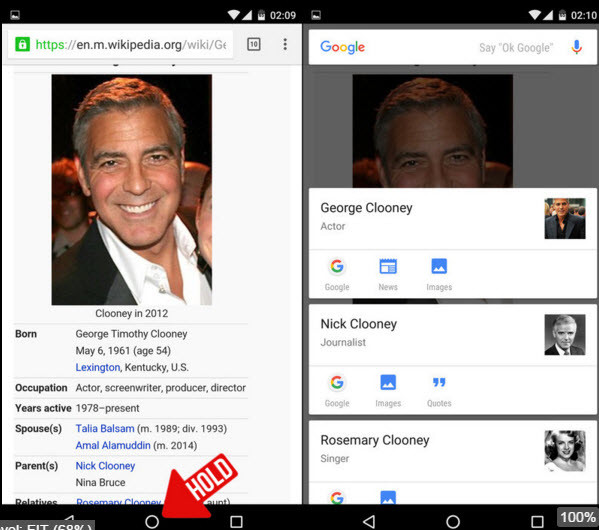This screenshot has width=599, height=530.
Task: Tap the microphone voice search icon
Action: 577,47
